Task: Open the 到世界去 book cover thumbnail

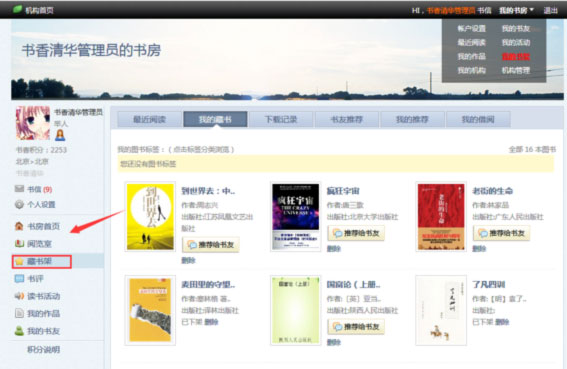Action: pos(150,216)
